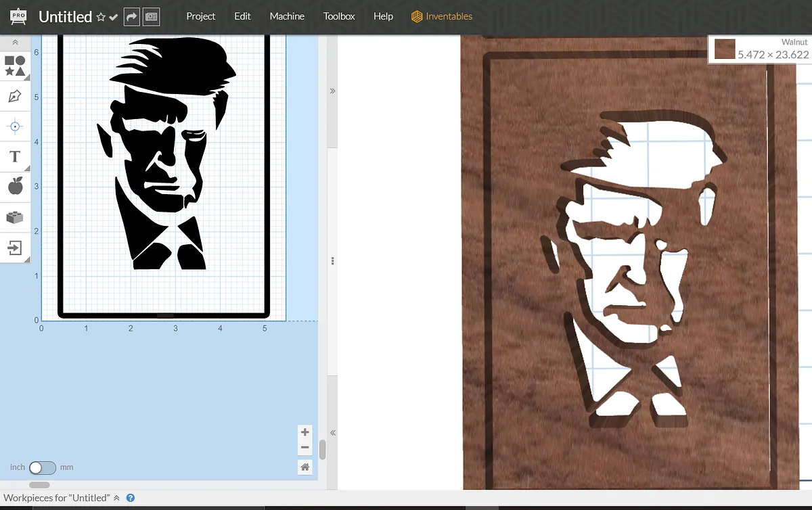This screenshot has width=812, height=510.
Task: Open the Project menu
Action: [200, 16]
